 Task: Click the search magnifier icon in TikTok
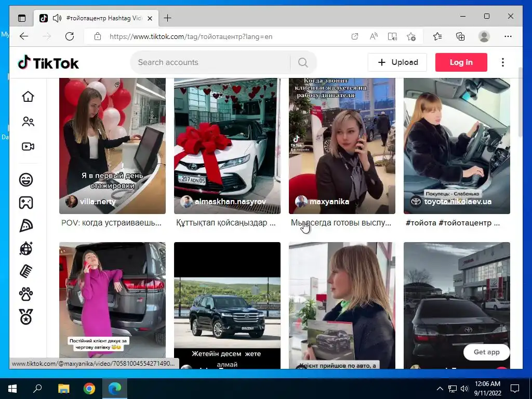pyautogui.click(x=303, y=62)
